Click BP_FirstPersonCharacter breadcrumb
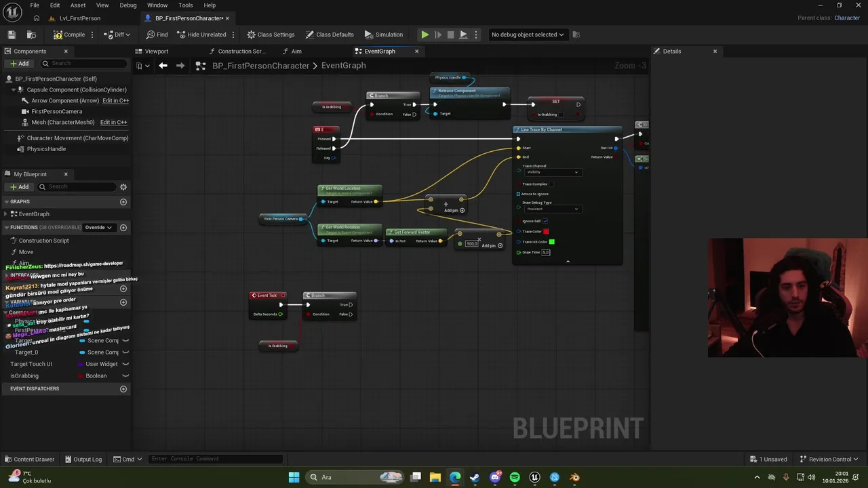 [260, 66]
